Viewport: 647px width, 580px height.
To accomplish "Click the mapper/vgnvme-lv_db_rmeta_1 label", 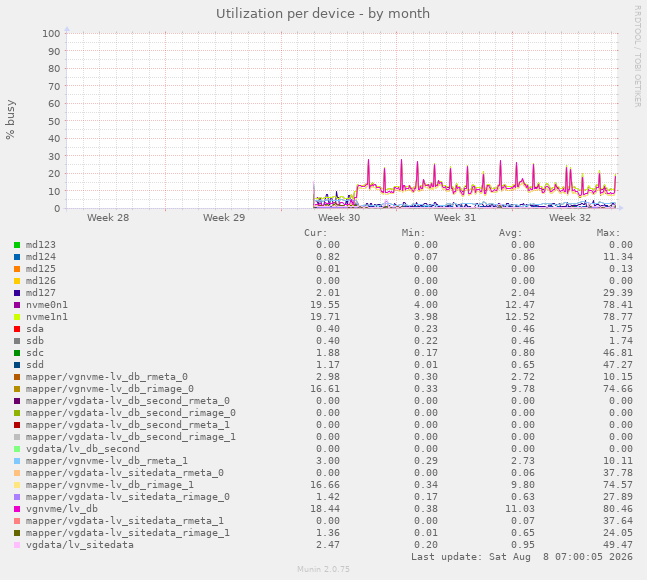I will pos(107,460).
